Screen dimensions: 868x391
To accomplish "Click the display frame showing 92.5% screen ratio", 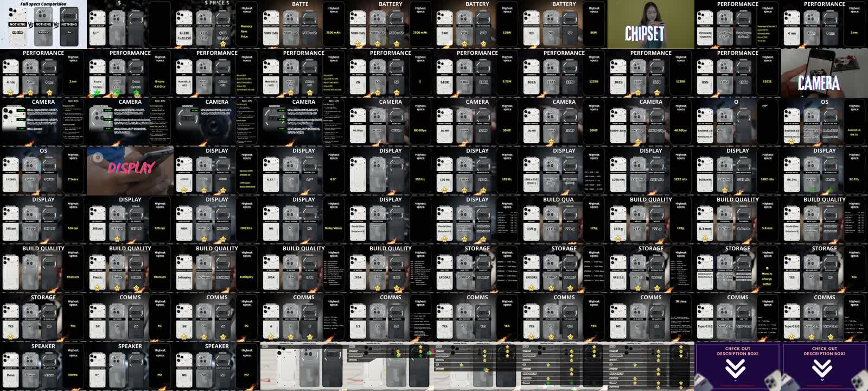I will pyautogui.click(x=825, y=171).
